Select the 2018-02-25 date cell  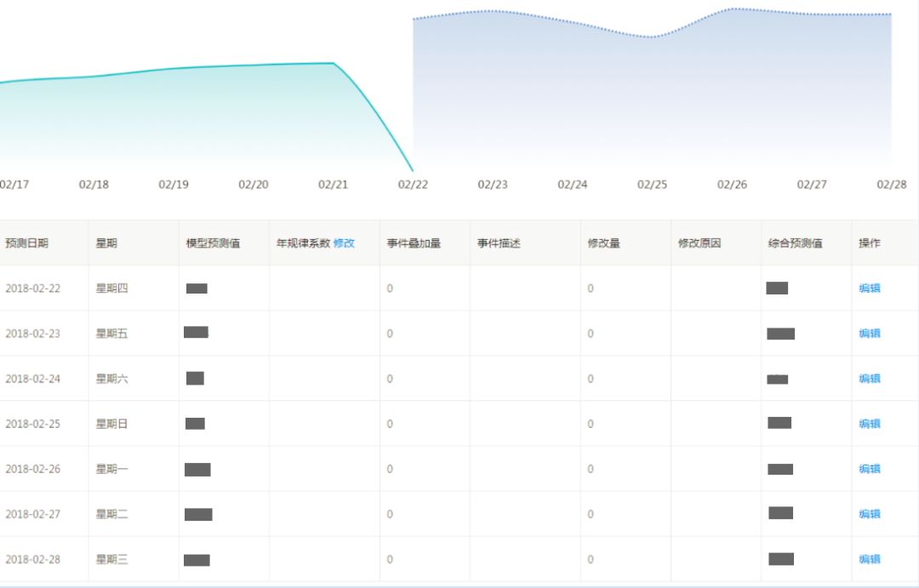pyautogui.click(x=33, y=424)
